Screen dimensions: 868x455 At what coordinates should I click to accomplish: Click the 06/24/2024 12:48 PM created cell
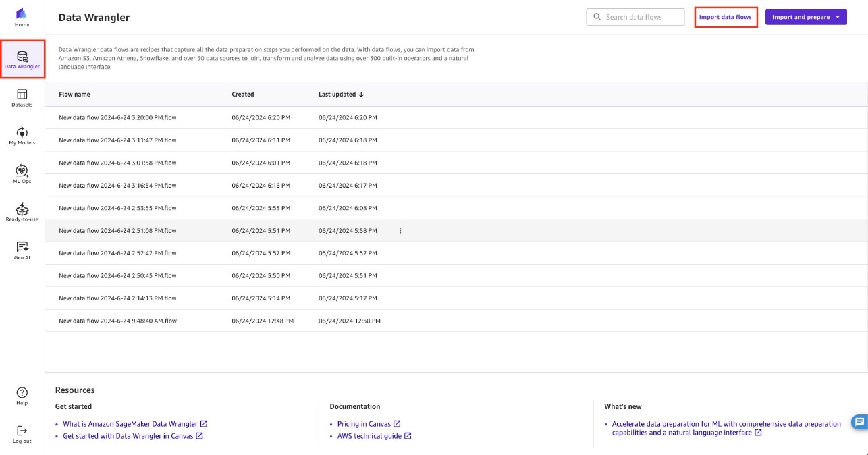coord(263,321)
